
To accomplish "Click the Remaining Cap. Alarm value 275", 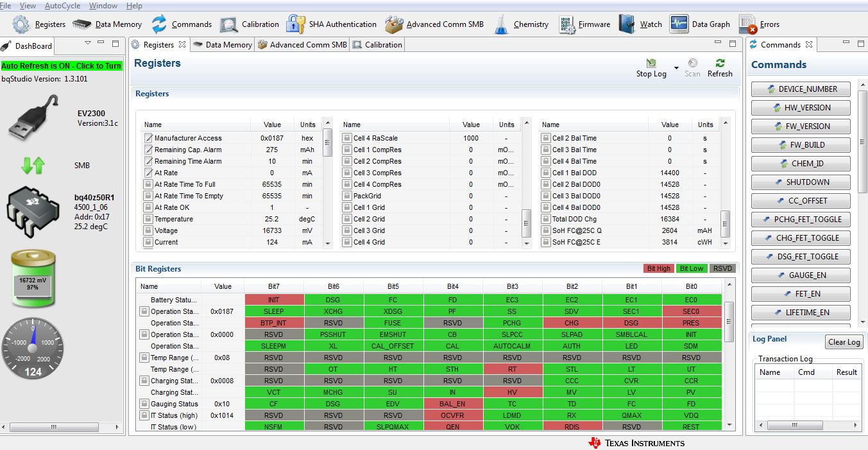I will (x=273, y=150).
